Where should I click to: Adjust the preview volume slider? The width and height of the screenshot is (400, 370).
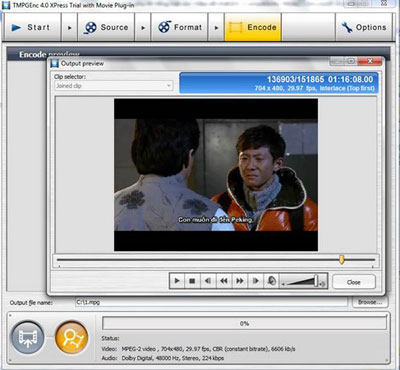click(303, 281)
